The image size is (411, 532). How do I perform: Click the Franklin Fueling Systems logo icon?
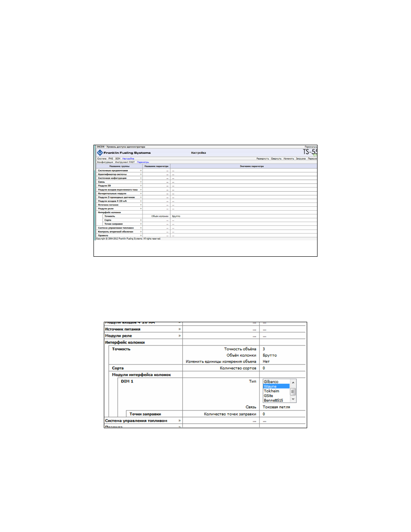(x=100, y=152)
